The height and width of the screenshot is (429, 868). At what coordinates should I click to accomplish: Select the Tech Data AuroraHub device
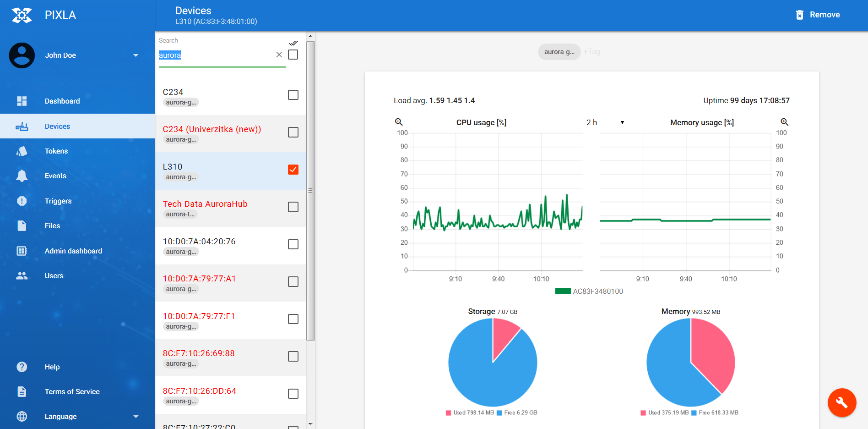tap(230, 209)
